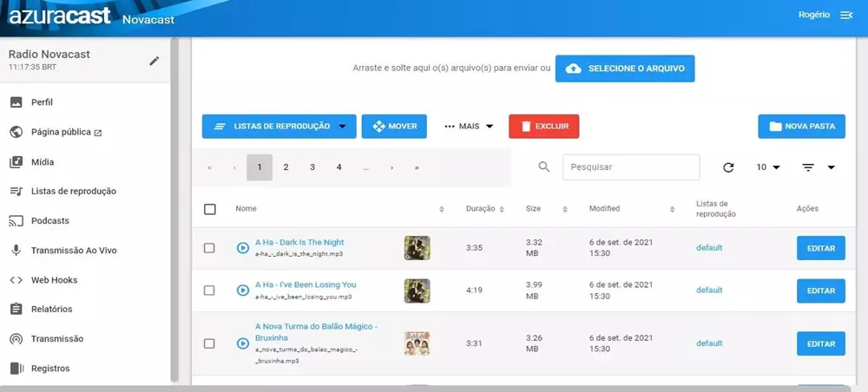Open the hamburger menu next to Rogério
868x392 pixels.
(846, 16)
